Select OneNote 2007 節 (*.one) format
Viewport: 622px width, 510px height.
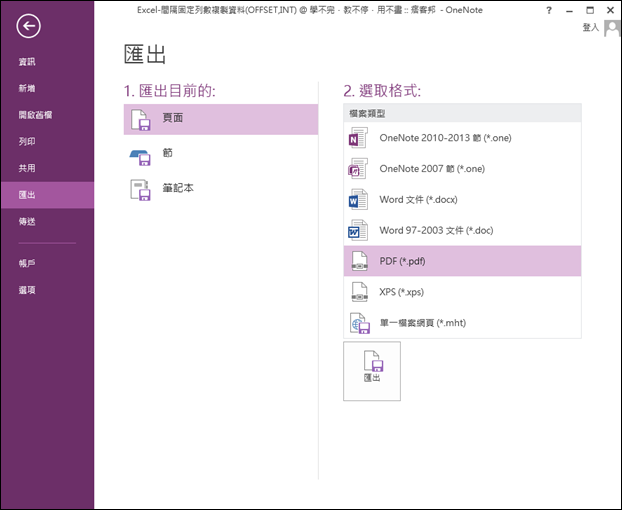point(462,169)
